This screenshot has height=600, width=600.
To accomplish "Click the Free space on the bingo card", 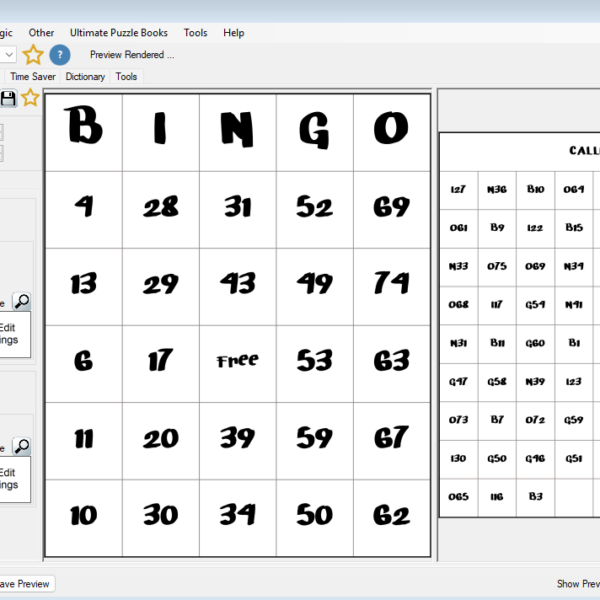I will [x=237, y=361].
